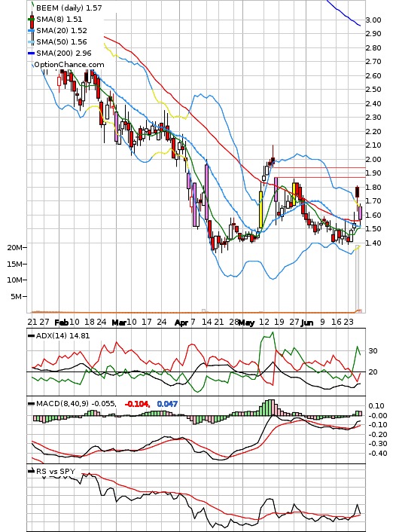Image resolution: width=396 pixels, height=532 pixels.
Task: Click the SMA(8) green legend marker
Action: pyautogui.click(x=31, y=20)
